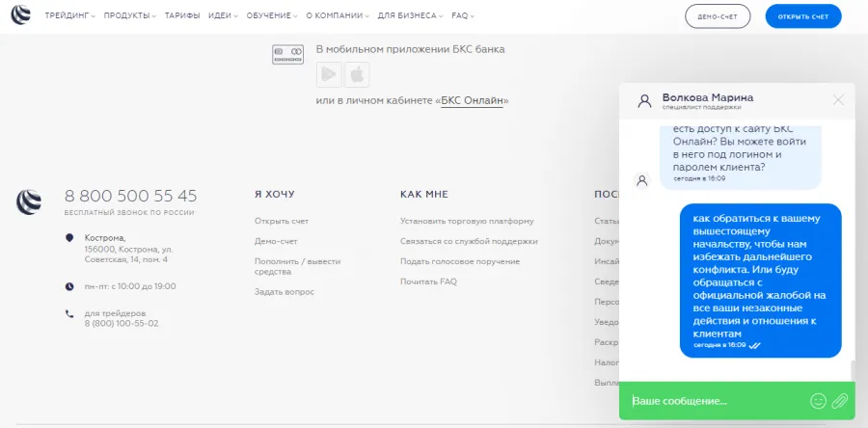Expand the ПРОДУКТЫ menu

(x=129, y=16)
